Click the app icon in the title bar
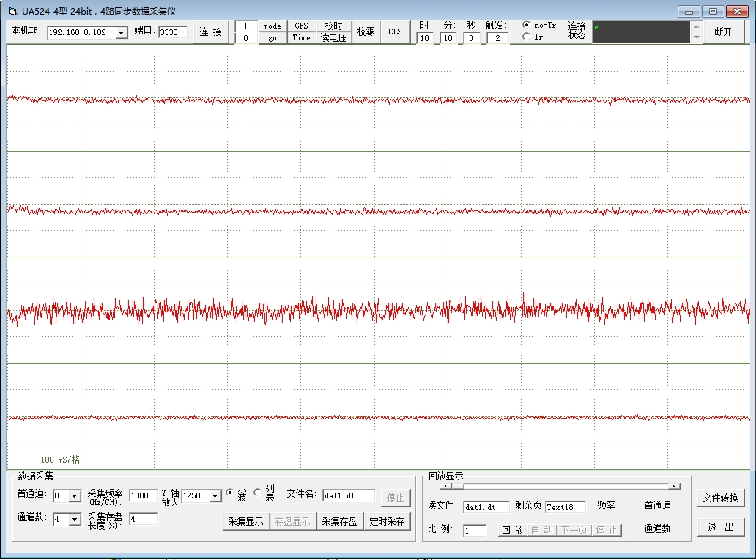 point(12,11)
